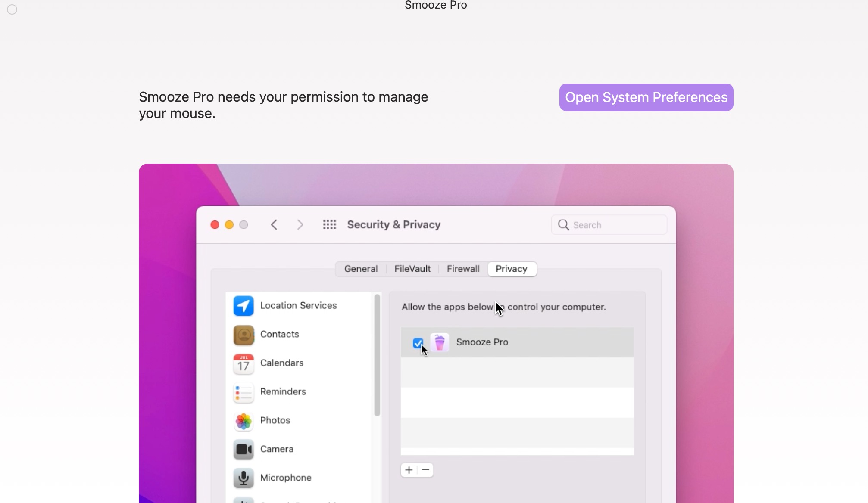Click the permission message about managing your mouse
The image size is (868, 503).
tap(283, 105)
